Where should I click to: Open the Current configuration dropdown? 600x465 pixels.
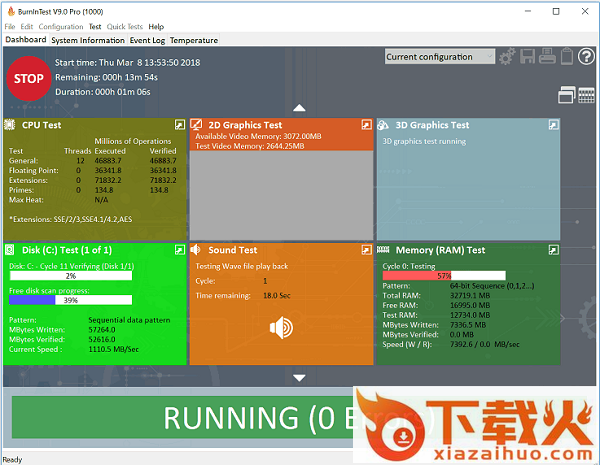440,57
